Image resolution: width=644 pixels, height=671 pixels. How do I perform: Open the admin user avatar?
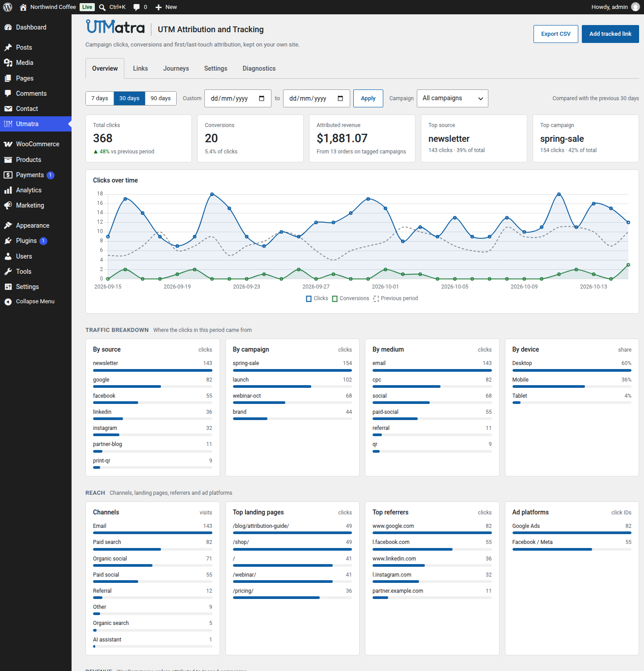[x=636, y=7]
